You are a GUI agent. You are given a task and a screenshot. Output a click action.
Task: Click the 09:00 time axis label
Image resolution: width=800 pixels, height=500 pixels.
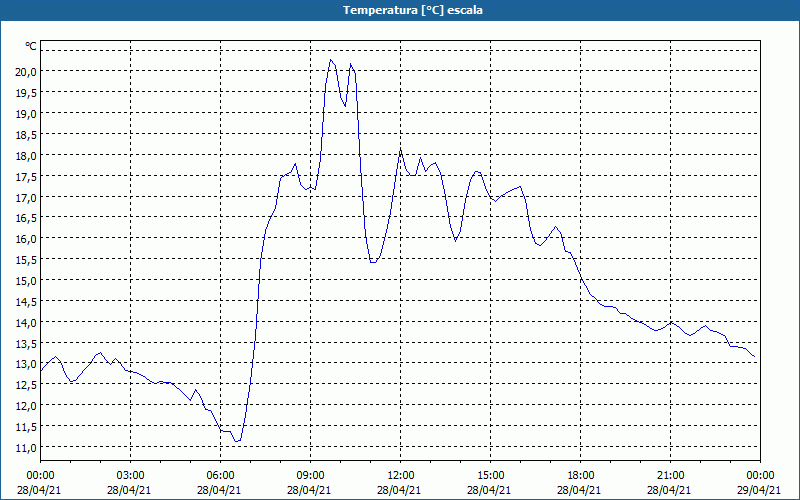(x=311, y=476)
